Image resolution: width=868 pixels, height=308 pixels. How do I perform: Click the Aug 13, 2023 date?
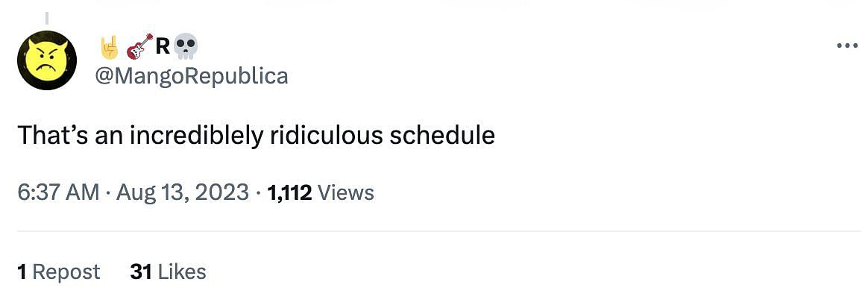pyautogui.click(x=183, y=192)
